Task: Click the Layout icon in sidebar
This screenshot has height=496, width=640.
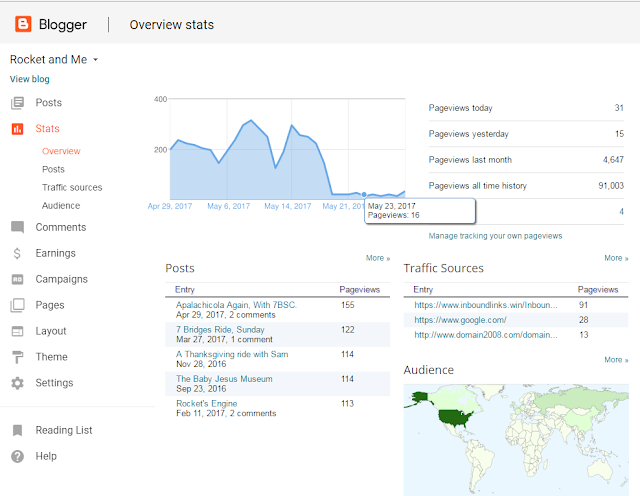Action: pos(17,331)
